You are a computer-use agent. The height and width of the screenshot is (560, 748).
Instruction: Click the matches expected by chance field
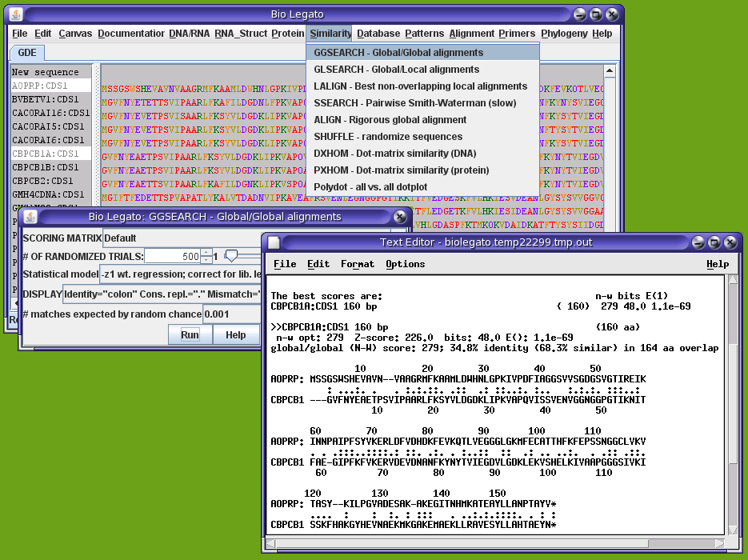click(x=232, y=314)
